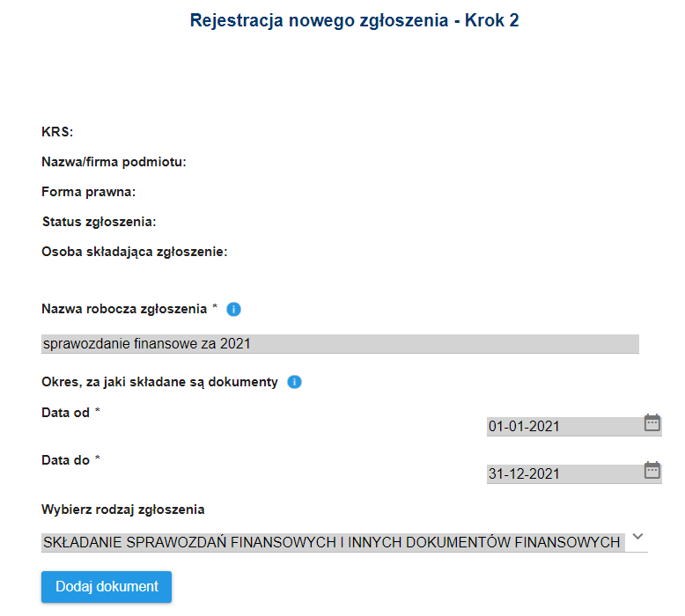685x616 pixels.
Task: Click the KRS label
Action: coord(57,132)
